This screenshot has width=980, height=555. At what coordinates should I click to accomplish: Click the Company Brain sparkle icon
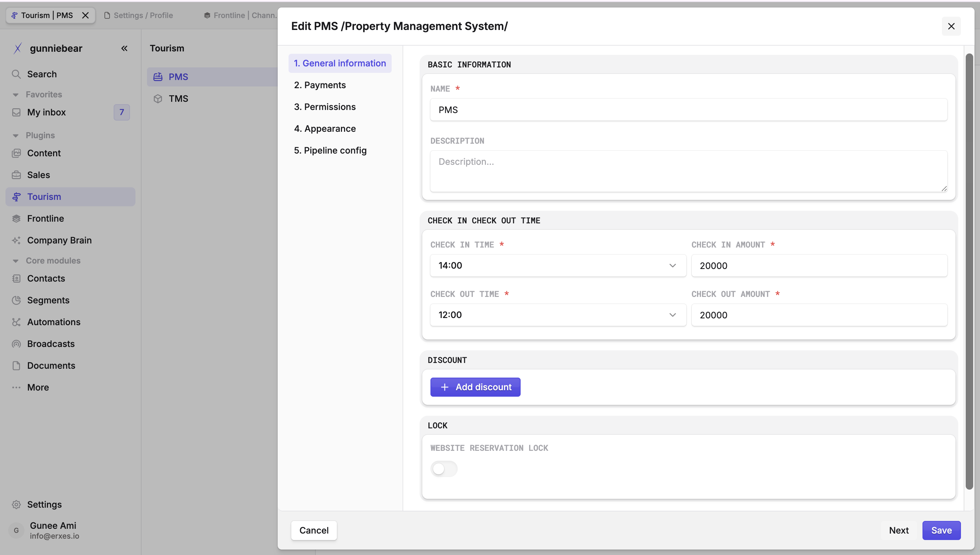[x=16, y=240]
